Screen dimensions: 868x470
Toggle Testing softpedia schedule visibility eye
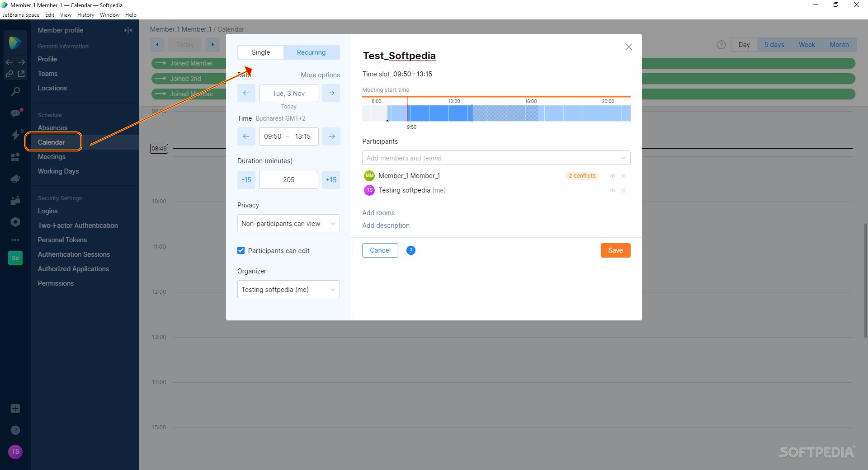(x=612, y=191)
